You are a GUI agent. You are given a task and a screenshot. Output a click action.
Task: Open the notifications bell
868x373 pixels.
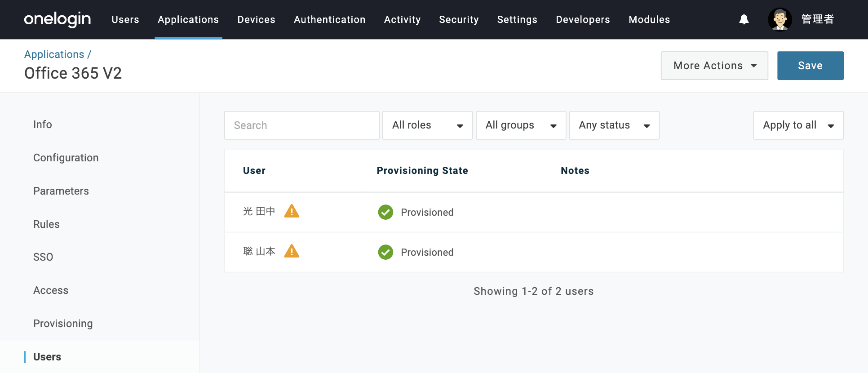pos(744,19)
